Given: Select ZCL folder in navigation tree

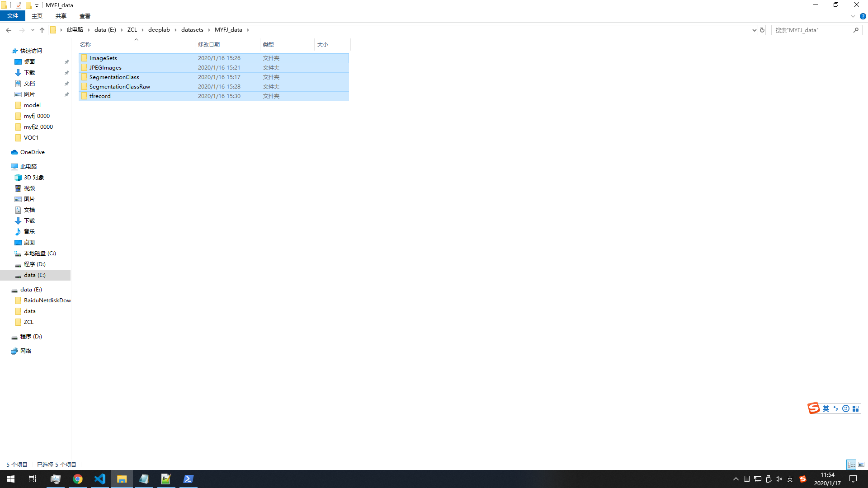Looking at the screenshot, I should pos(28,322).
